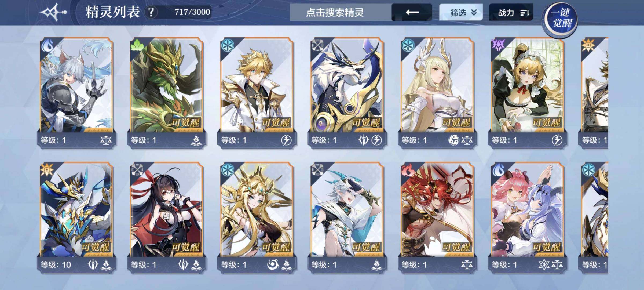
Task: Click the scales icon on wolf-eared knight card
Action: (106, 140)
